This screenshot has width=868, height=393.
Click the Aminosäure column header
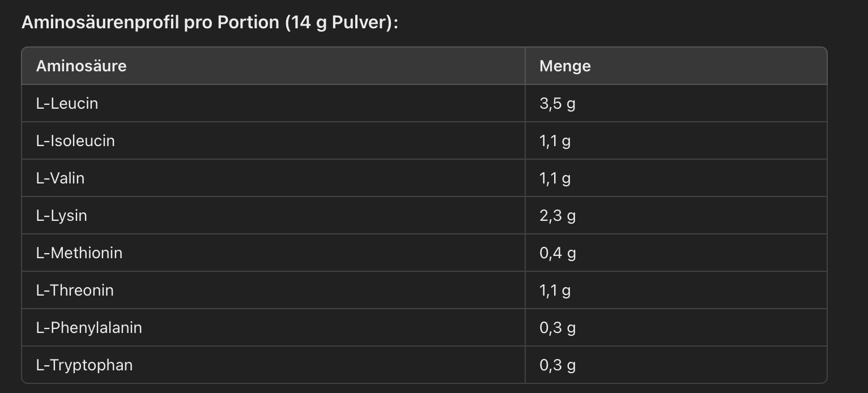click(x=81, y=66)
